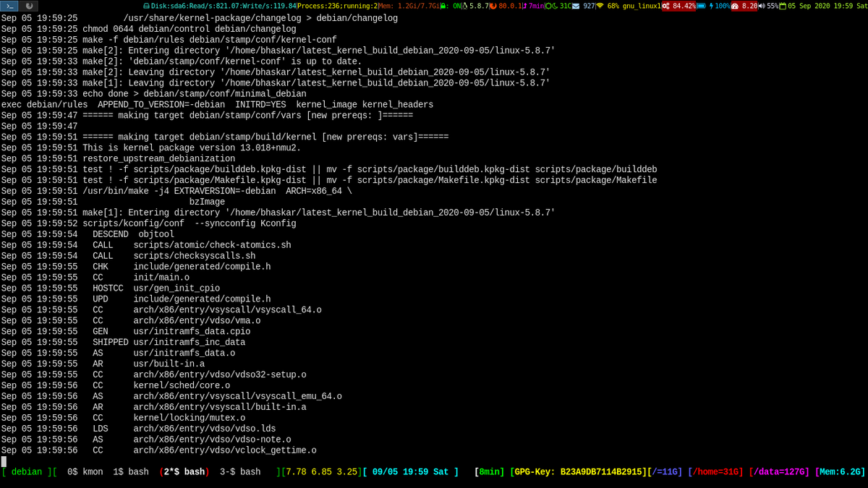Click the disk drive icon before Disk:sda6

coord(147,6)
